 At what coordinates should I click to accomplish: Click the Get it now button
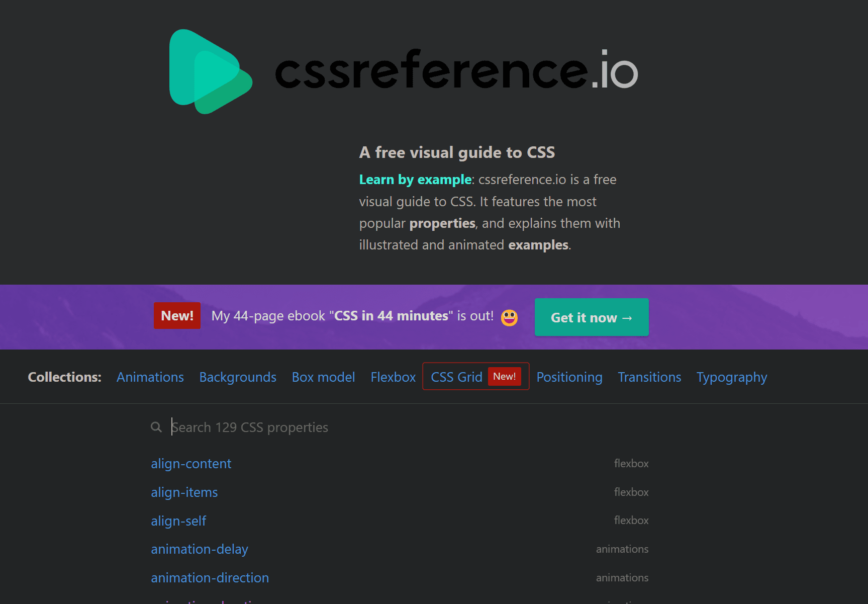pyautogui.click(x=592, y=317)
